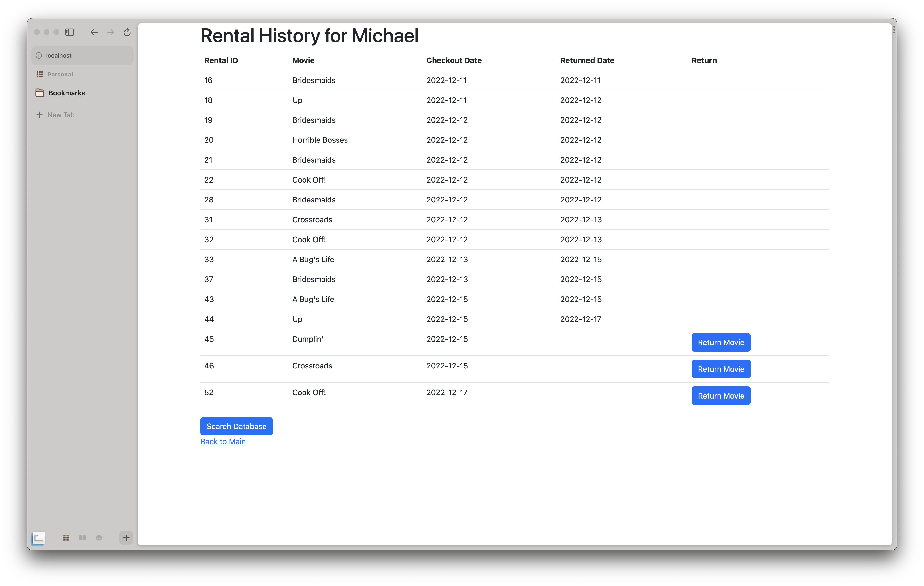Click the skull icon in the bottom toolbar
The image size is (924, 586).
(99, 538)
